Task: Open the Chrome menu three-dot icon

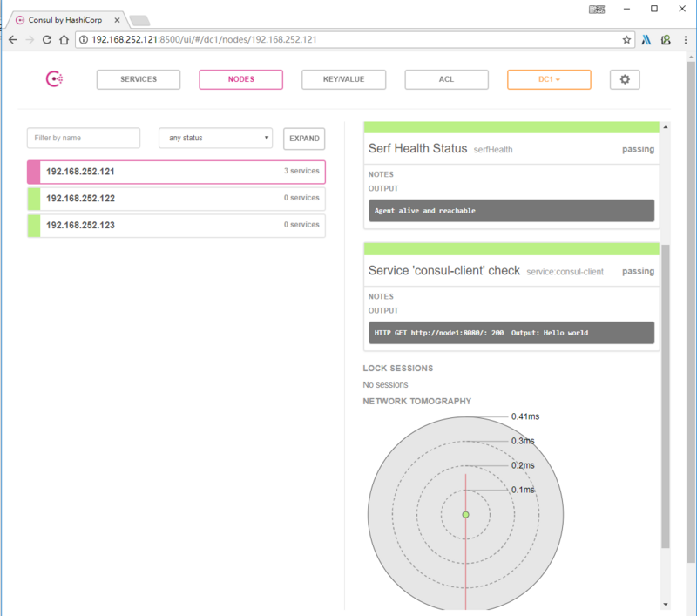Action: [684, 39]
